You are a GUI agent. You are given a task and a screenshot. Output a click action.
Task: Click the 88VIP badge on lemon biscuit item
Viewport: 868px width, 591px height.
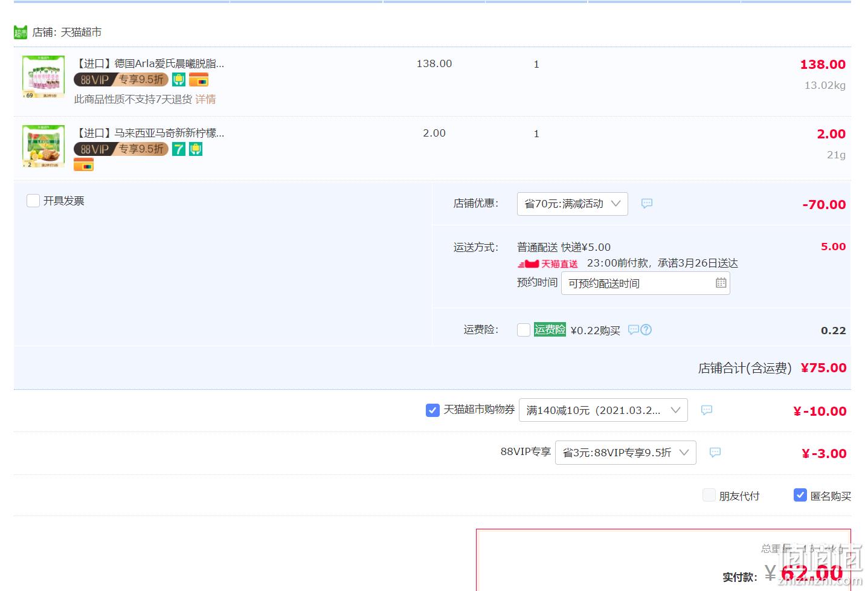(121, 149)
